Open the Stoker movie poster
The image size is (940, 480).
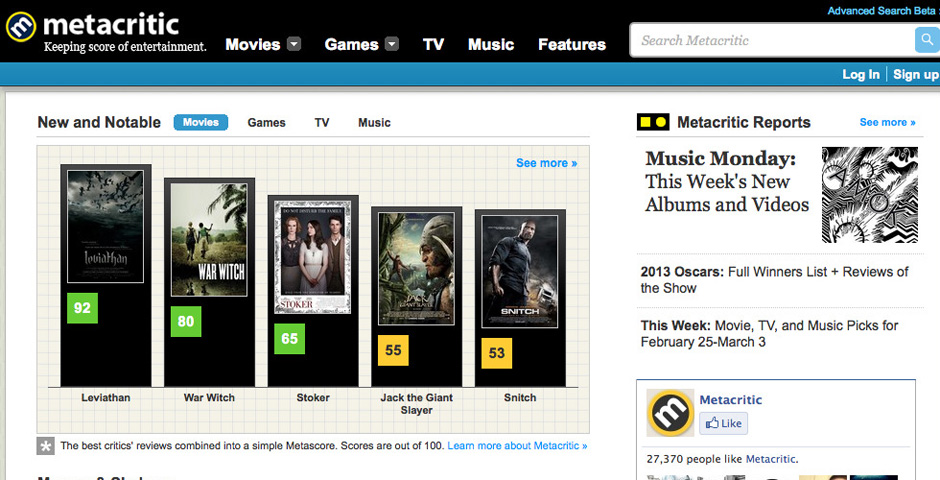pyautogui.click(x=313, y=257)
